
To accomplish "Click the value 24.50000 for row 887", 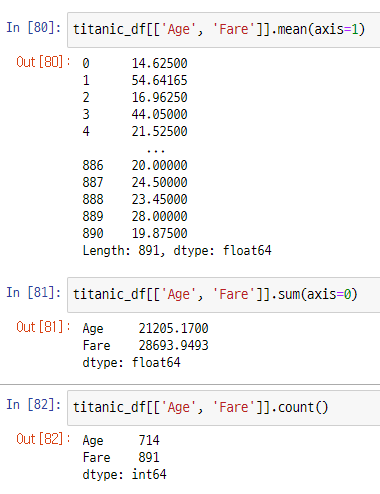I will 160,182.
